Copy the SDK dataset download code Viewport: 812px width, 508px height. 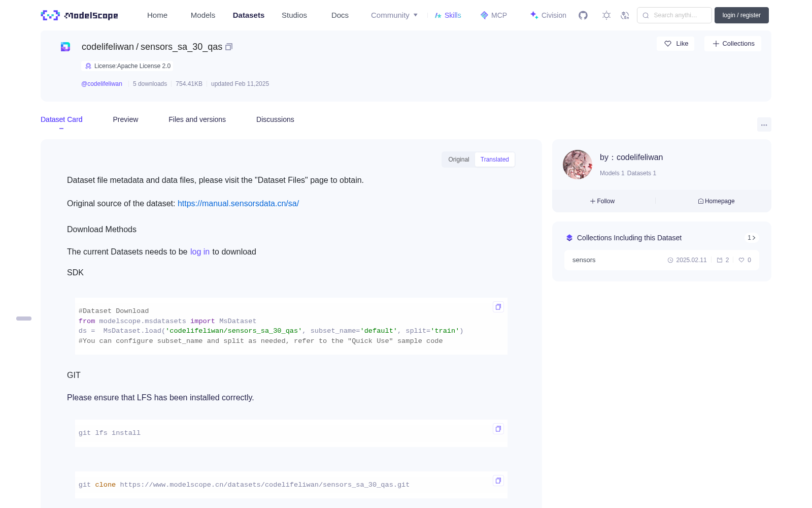click(x=498, y=307)
